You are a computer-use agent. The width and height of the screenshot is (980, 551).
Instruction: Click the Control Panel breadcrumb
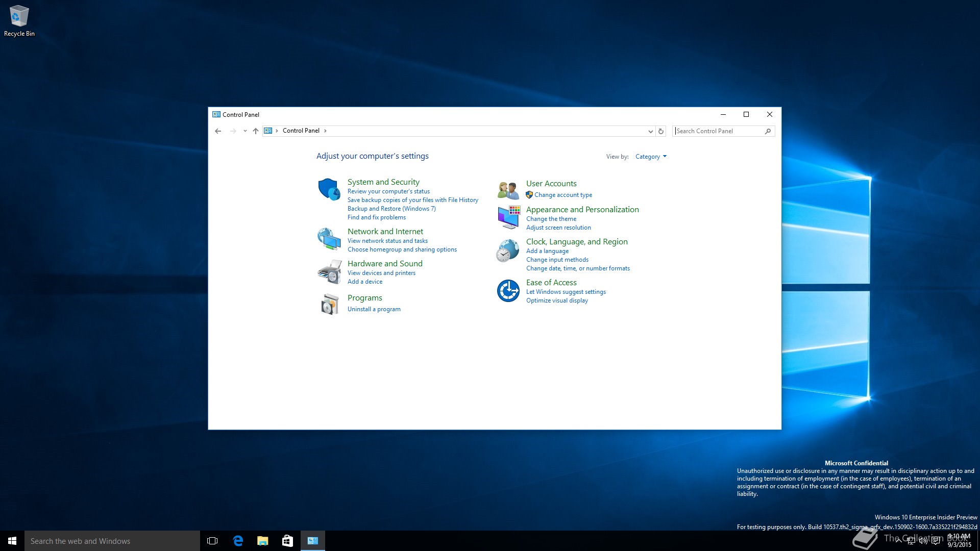tap(301, 131)
